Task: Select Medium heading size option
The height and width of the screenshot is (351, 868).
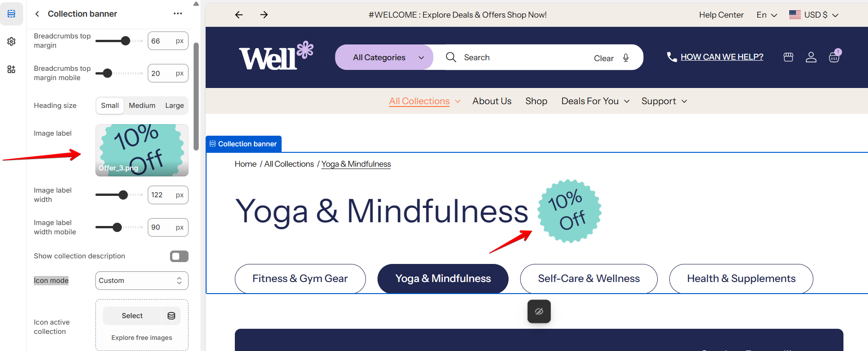Action: [142, 106]
